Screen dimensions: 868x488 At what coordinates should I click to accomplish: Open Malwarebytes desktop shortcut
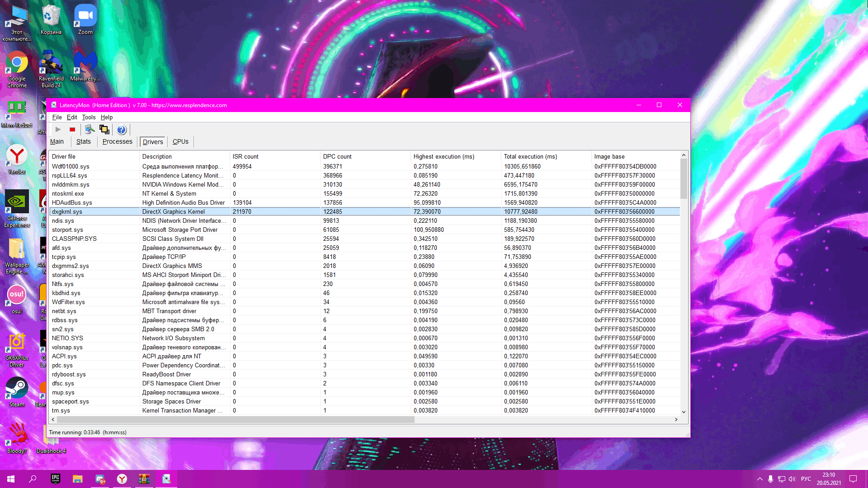(x=85, y=66)
